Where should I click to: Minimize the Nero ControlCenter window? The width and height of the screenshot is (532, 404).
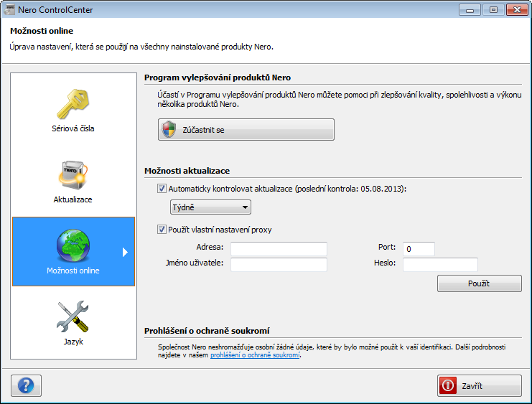(x=470, y=10)
